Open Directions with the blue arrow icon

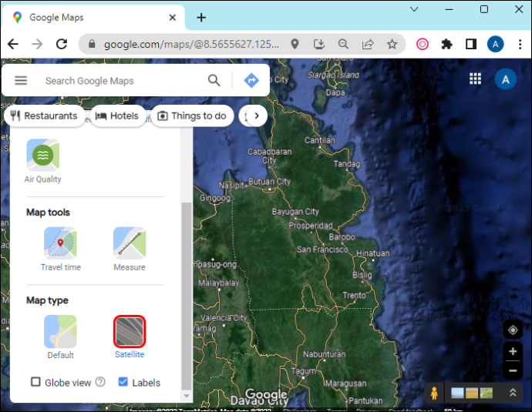[x=251, y=81]
